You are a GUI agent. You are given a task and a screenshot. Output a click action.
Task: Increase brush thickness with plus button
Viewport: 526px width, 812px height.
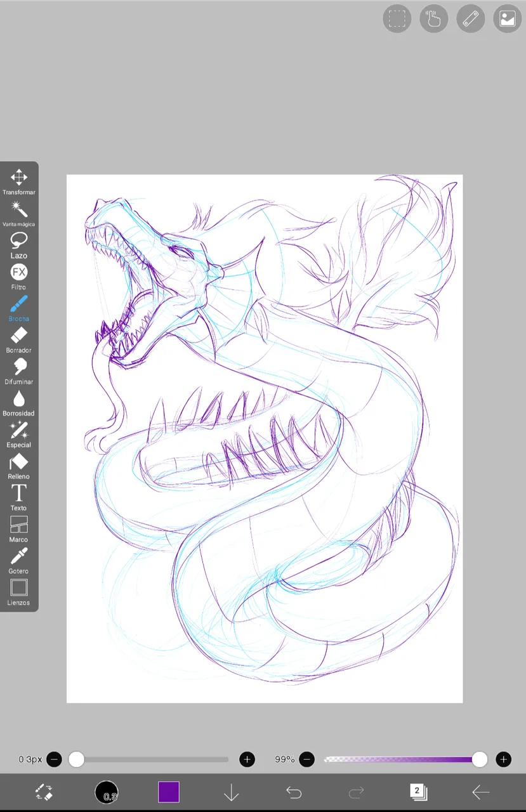[x=247, y=759]
